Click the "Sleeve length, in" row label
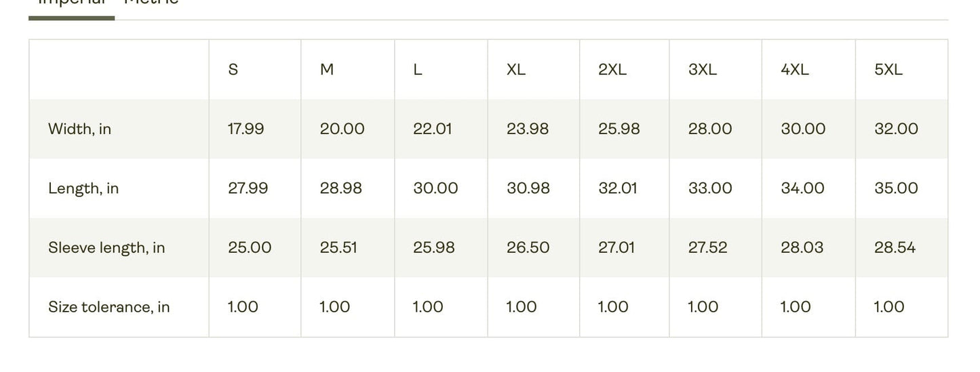980x372 pixels. point(106,247)
